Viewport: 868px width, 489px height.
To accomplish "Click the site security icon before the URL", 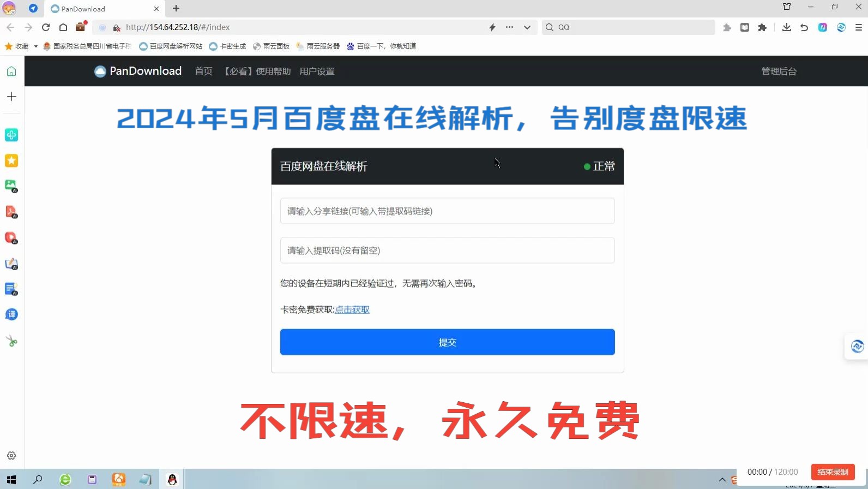I will (x=116, y=28).
